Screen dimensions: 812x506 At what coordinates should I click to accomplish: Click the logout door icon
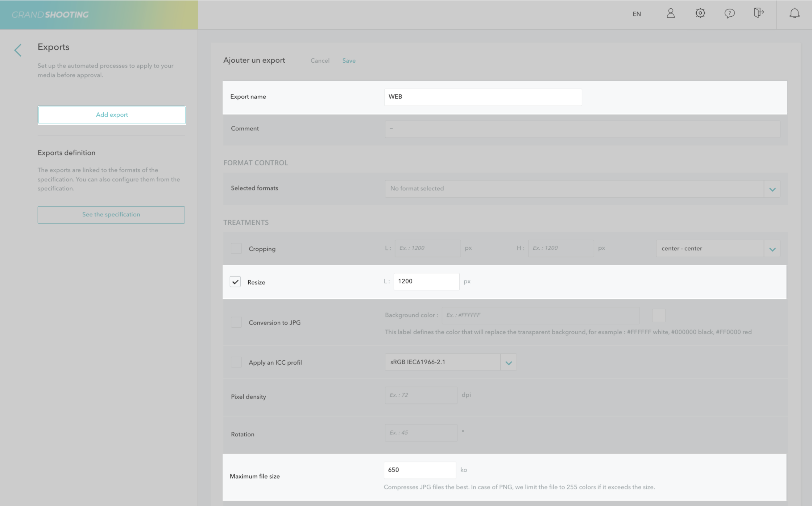click(x=758, y=13)
